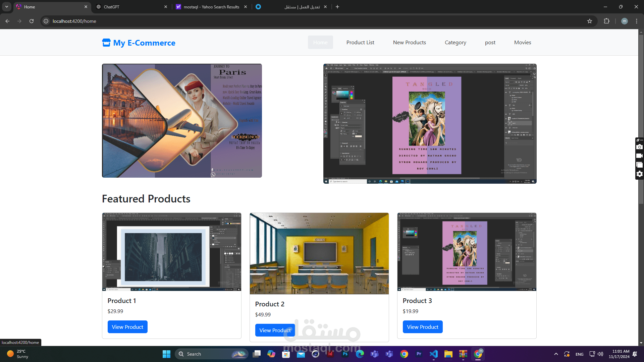Reload the page using the refresh icon
This screenshot has width=644, height=362.
pyautogui.click(x=32, y=21)
